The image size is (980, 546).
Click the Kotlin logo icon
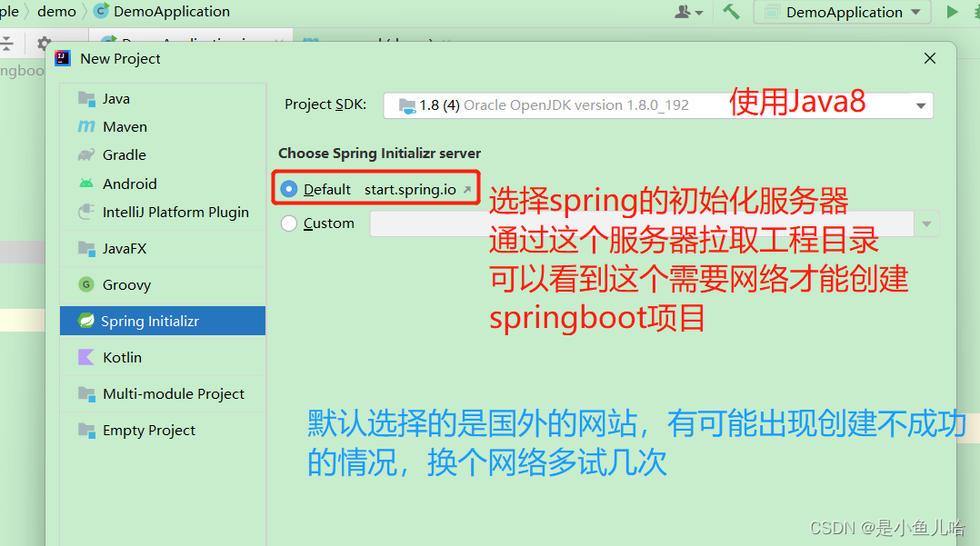(x=85, y=357)
